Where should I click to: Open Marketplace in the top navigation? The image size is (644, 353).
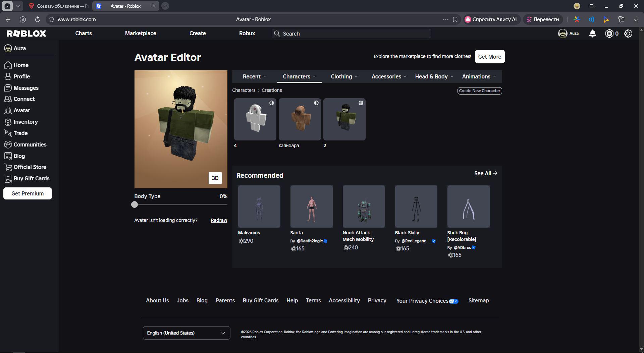[x=141, y=34]
